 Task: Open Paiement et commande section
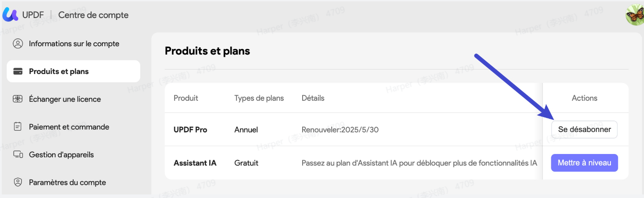pyautogui.click(x=74, y=127)
